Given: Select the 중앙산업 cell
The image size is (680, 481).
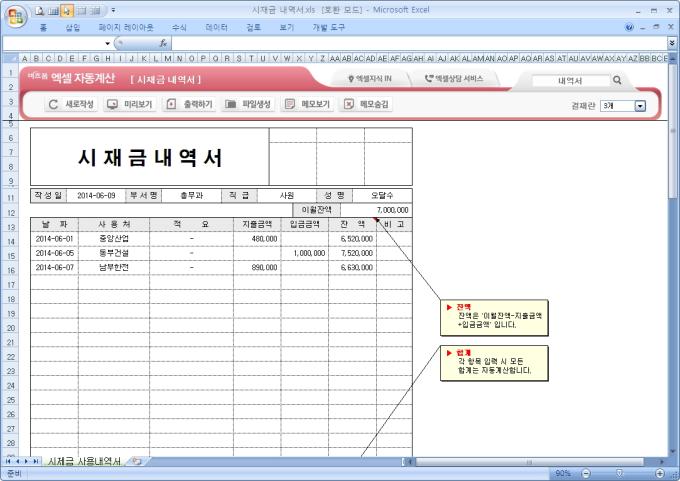Looking at the screenshot, I should [x=114, y=239].
